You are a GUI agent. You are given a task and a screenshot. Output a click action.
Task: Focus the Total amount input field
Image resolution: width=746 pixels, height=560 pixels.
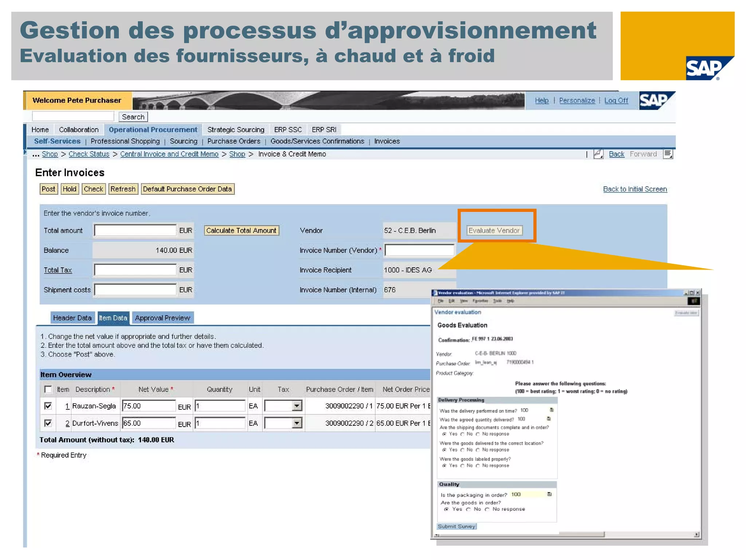point(135,230)
